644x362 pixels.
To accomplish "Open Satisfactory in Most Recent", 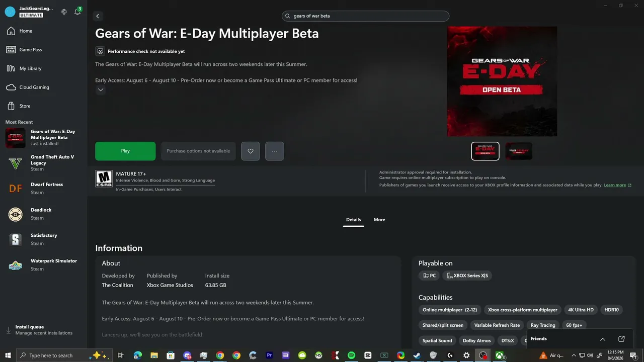I will coord(43,239).
